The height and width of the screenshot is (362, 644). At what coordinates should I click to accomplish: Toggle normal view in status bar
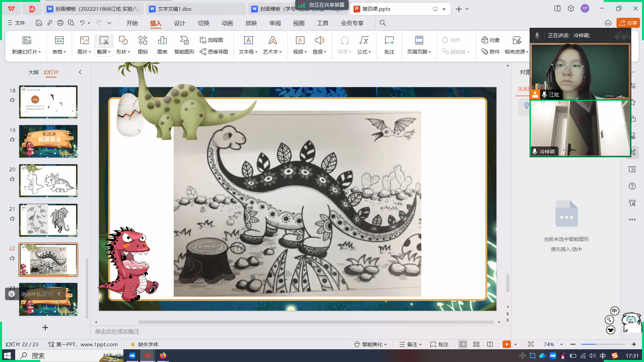point(463,344)
